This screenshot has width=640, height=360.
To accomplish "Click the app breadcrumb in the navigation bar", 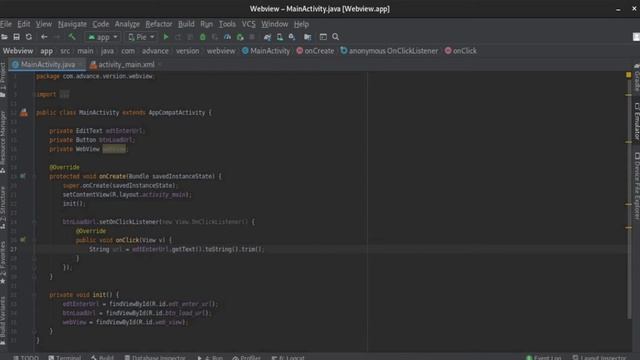I will tap(47, 51).
